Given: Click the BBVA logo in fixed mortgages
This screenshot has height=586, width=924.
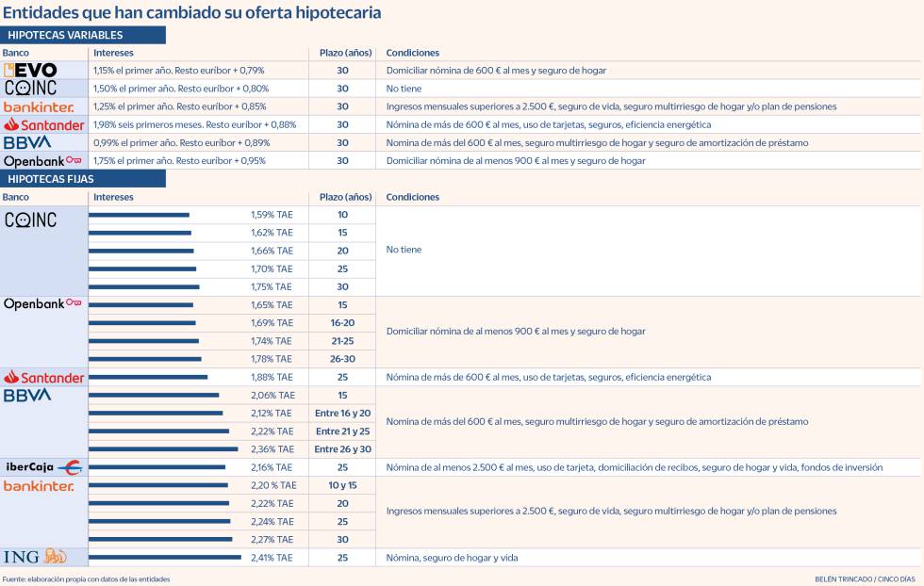Looking at the screenshot, I should point(27,395).
